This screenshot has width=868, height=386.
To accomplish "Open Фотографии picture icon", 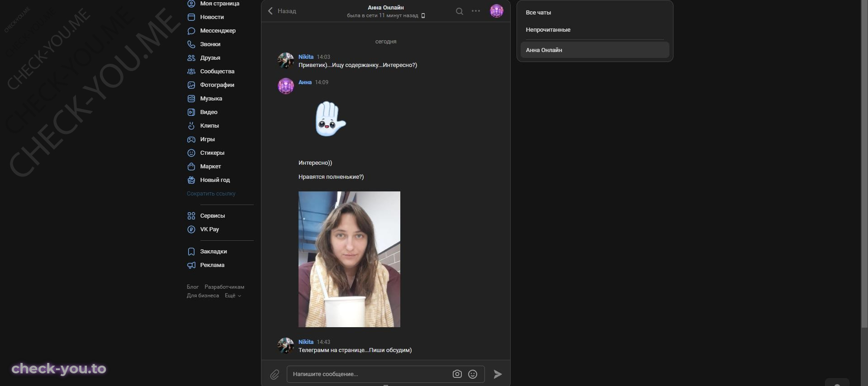I will [191, 85].
